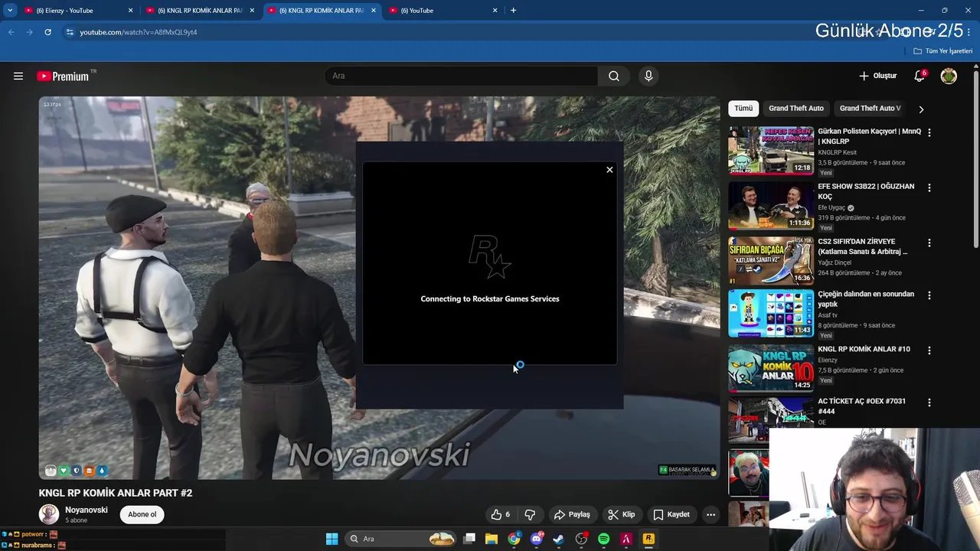
Task: Click the KNGLRP Kesit channel name
Action: click(837, 152)
